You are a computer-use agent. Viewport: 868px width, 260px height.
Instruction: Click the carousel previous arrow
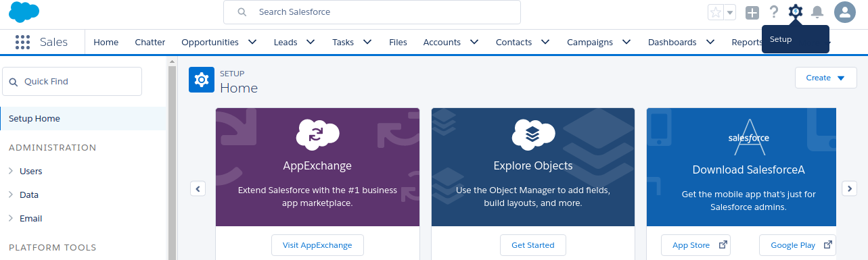click(198, 188)
